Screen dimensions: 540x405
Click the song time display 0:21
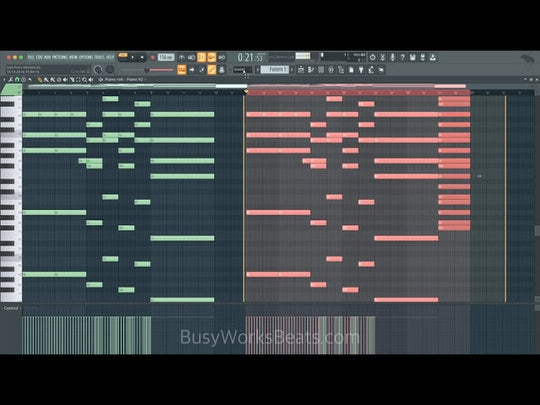pos(251,57)
